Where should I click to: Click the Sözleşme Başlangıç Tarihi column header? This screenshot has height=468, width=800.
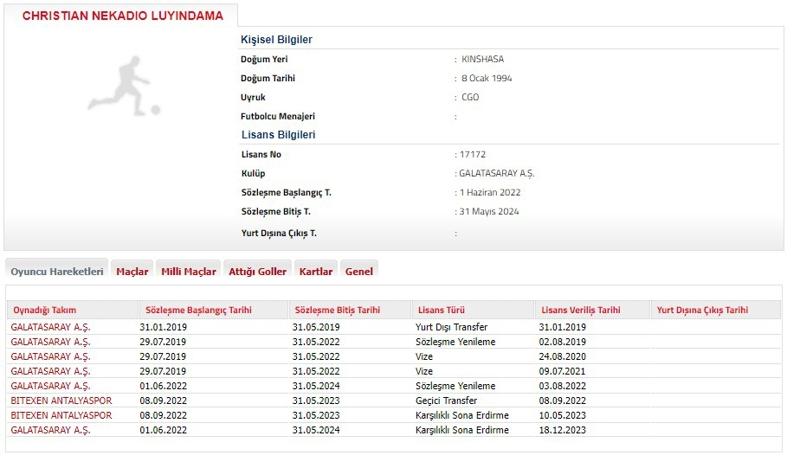200,310
